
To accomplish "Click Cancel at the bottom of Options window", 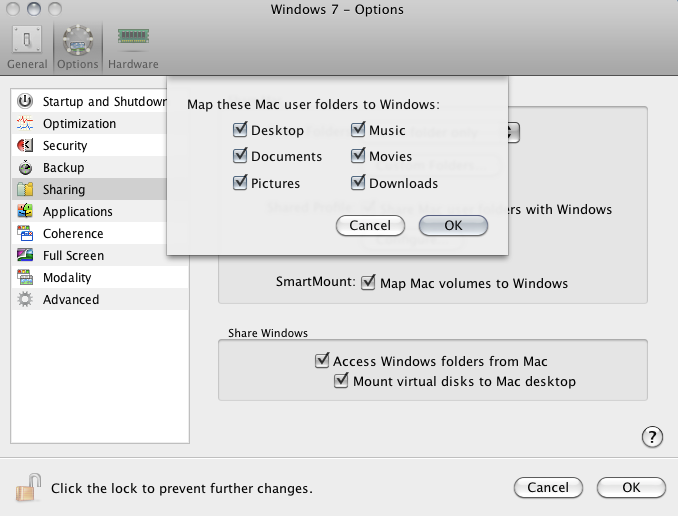I will (548, 487).
